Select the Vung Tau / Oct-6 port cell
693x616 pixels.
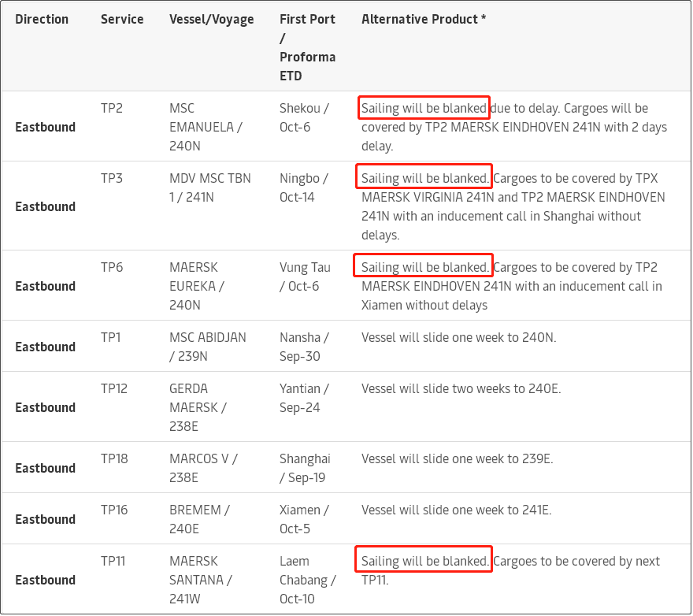tap(304, 276)
